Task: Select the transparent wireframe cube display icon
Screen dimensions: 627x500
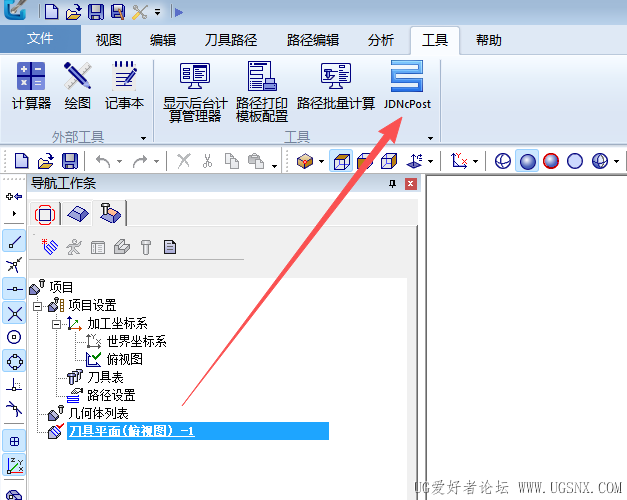Action: [389, 161]
